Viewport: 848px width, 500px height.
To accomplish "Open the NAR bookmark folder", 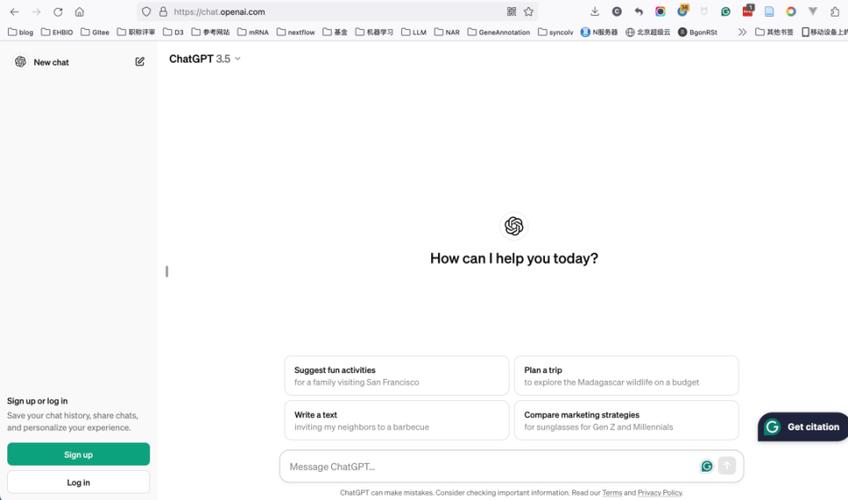I will click(x=447, y=32).
